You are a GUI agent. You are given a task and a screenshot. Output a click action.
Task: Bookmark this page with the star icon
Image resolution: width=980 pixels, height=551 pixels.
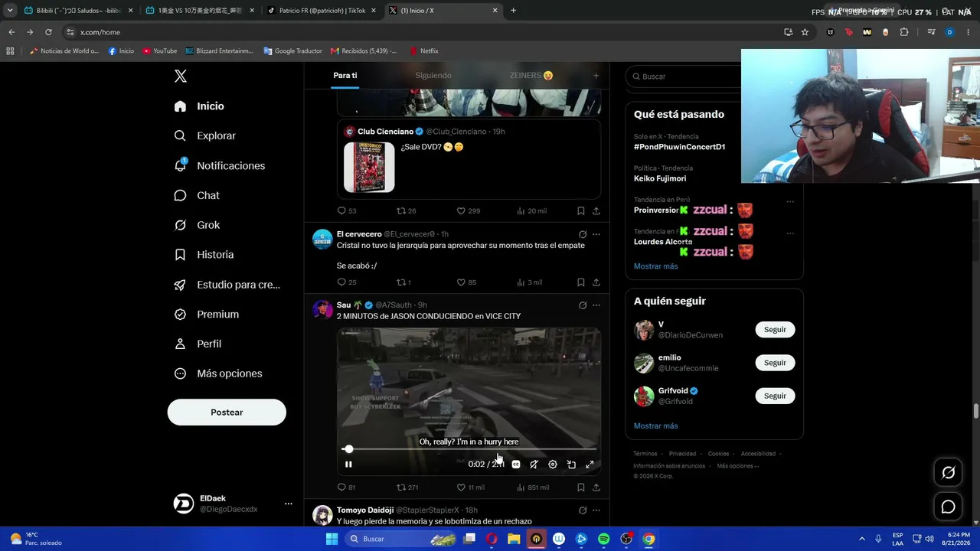tap(805, 32)
